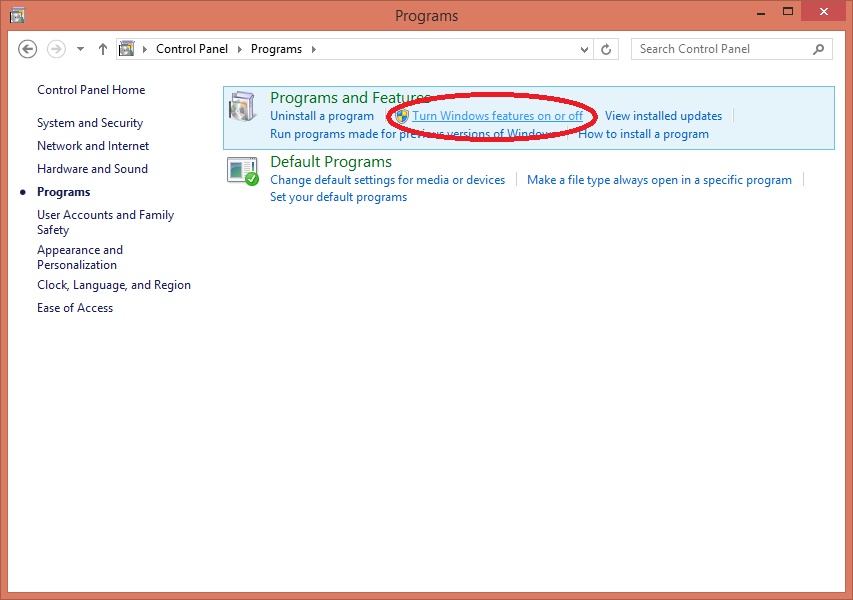Refresh the Programs view
The height and width of the screenshot is (600, 853).
[x=605, y=50]
